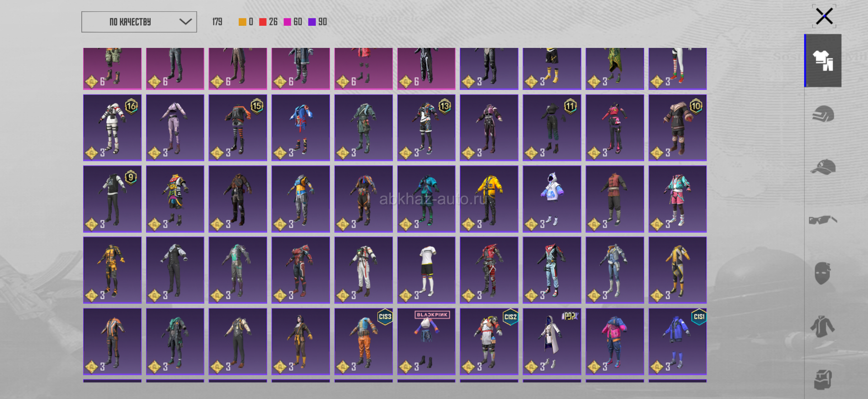Select the outfit with badge 13
Viewport: 868px width, 399px height.
point(426,128)
